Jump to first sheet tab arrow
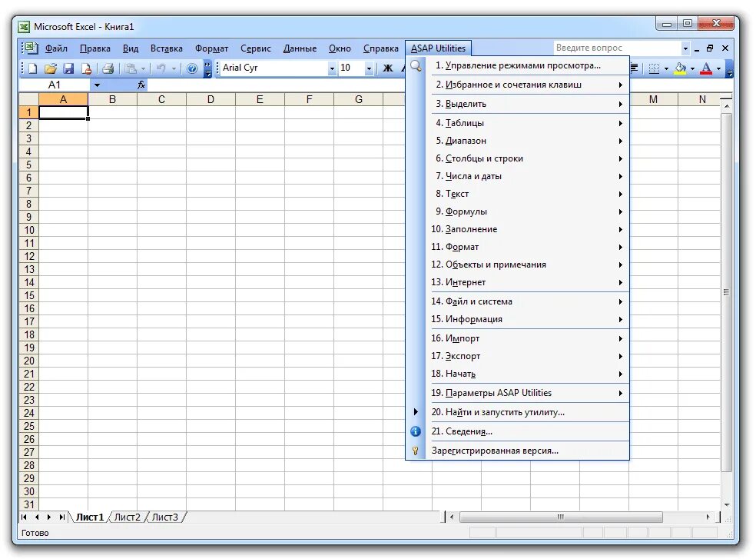 (x=24, y=517)
